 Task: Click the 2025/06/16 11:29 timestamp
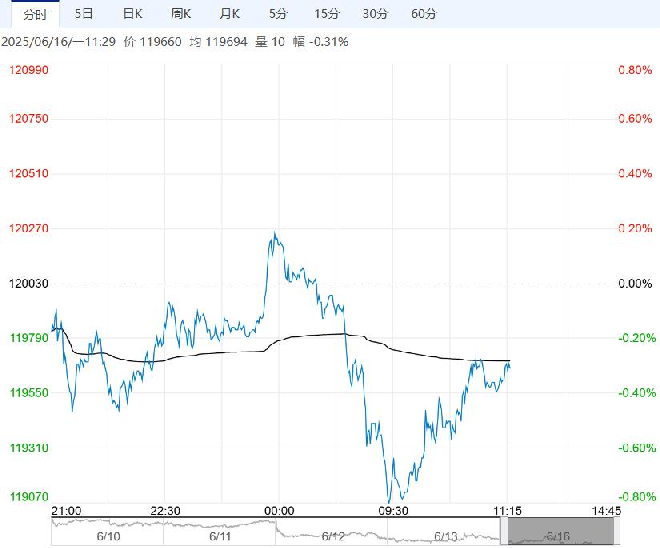pos(58,42)
